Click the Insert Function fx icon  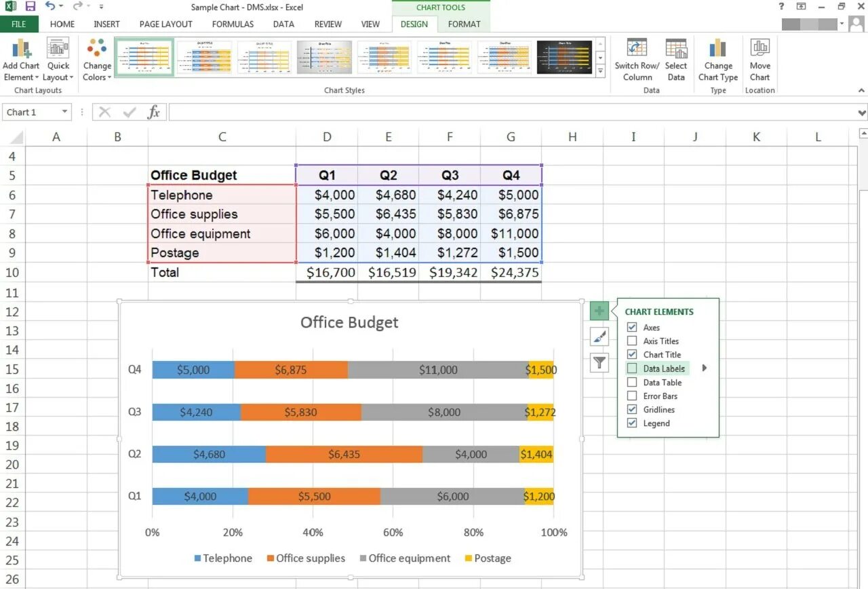154,112
